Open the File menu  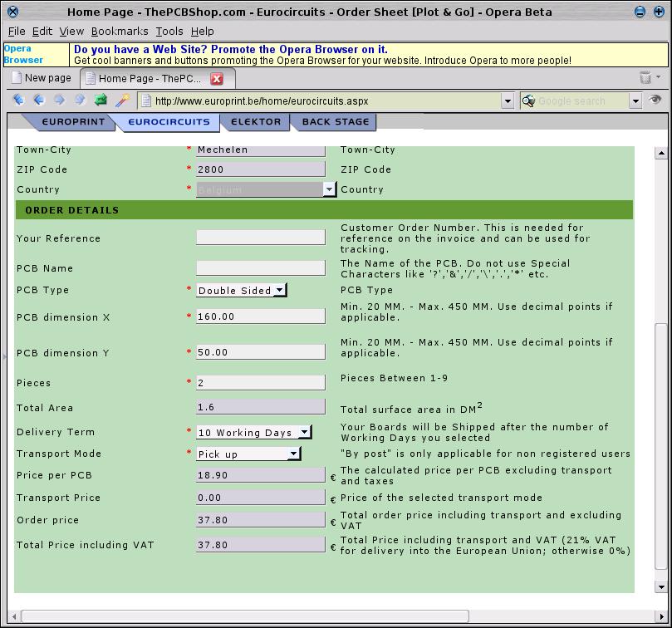tap(17, 32)
